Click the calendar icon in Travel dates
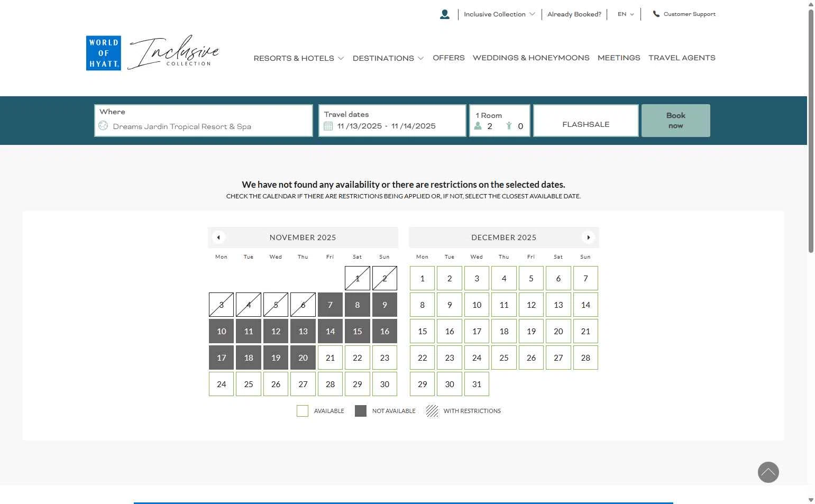 (x=328, y=126)
